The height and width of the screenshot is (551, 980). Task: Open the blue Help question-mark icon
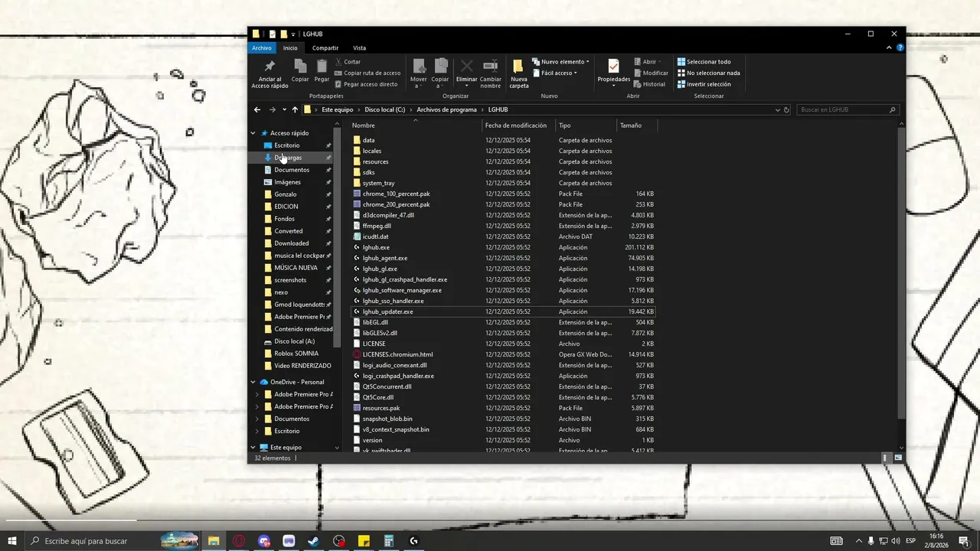900,47
